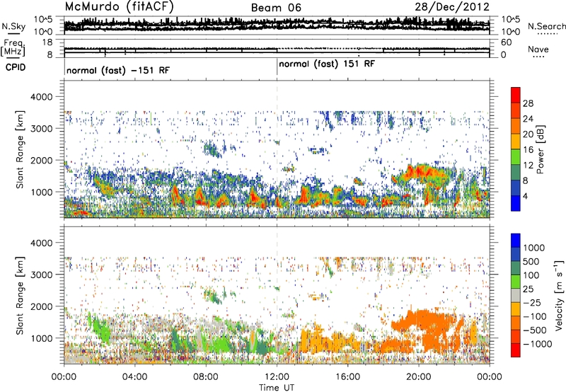Viewport: 566px width, 392px height.
Task: Click the 'N.Search' legend label
Action: [x=546, y=26]
